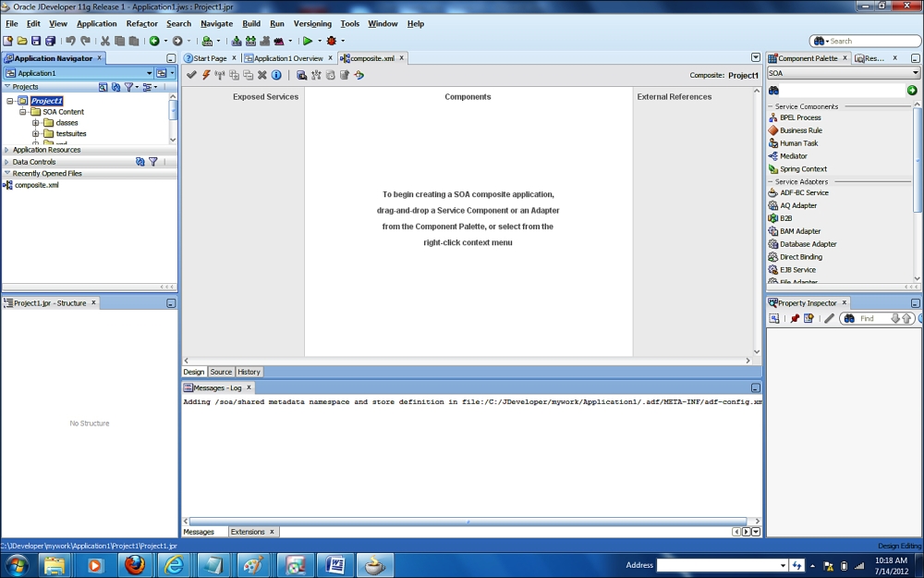Viewport: 924px width, 578px height.
Task: Expand the classes folder node
Action: (35, 123)
